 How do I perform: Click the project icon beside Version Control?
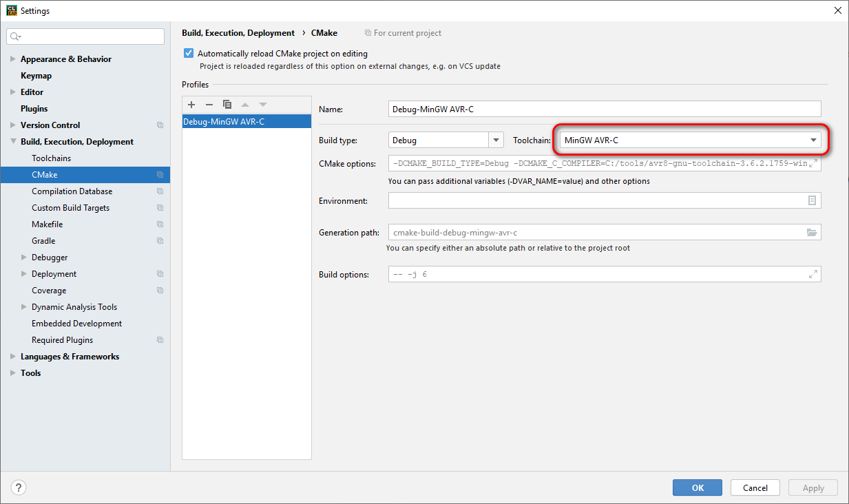pos(160,125)
